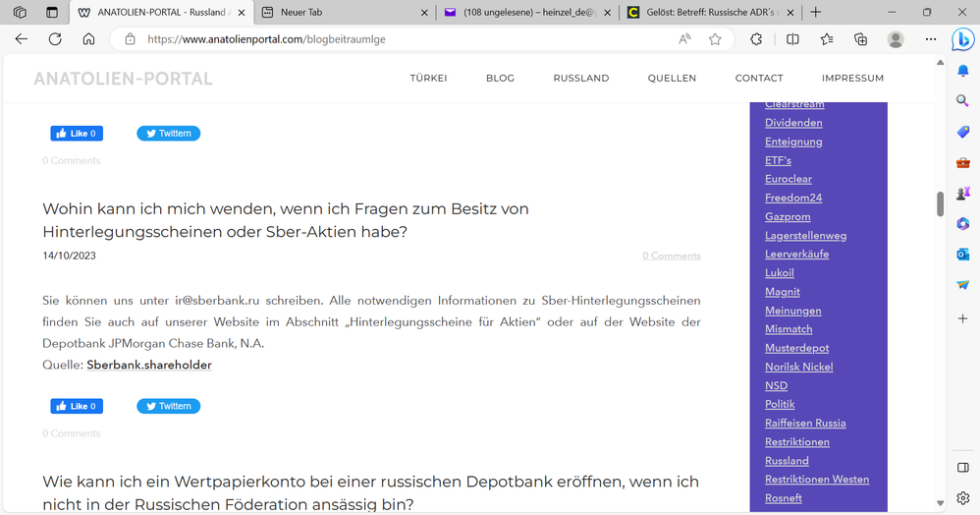Open 0 Comments link beside 14/10/2023
This screenshot has height=515, width=980.
(672, 256)
